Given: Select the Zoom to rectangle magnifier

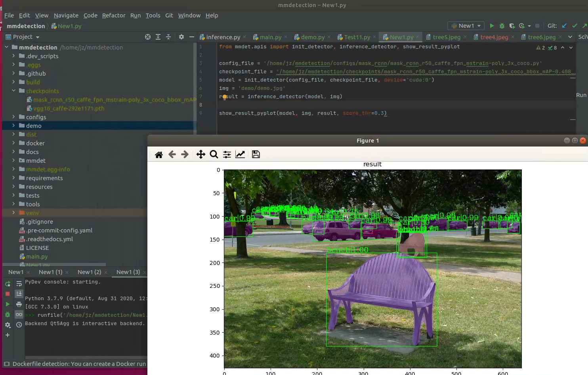Looking at the screenshot, I should (x=214, y=154).
